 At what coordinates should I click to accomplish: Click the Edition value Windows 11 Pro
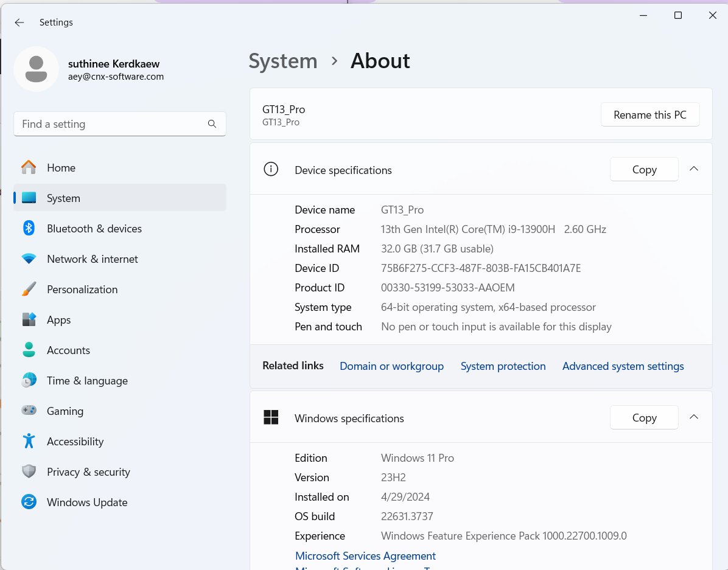coord(418,457)
